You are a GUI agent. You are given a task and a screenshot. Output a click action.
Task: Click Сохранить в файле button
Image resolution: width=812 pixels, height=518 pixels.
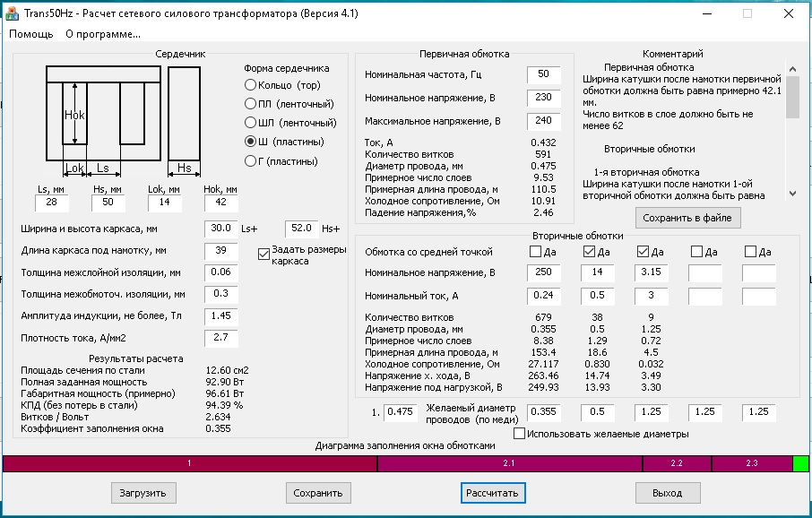tap(687, 218)
